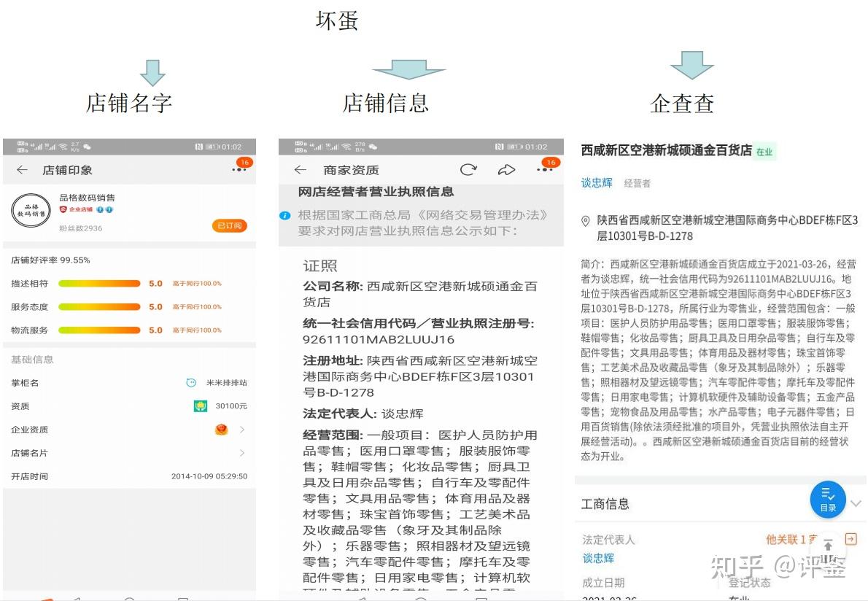Collapse the 工商信息 section chevron
Image resolution: width=868 pixels, height=601 pixels.
pyautogui.click(x=856, y=503)
